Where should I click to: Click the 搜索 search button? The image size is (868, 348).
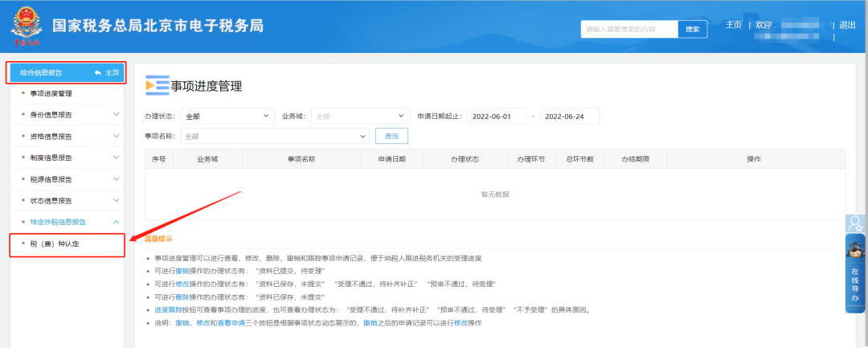692,29
